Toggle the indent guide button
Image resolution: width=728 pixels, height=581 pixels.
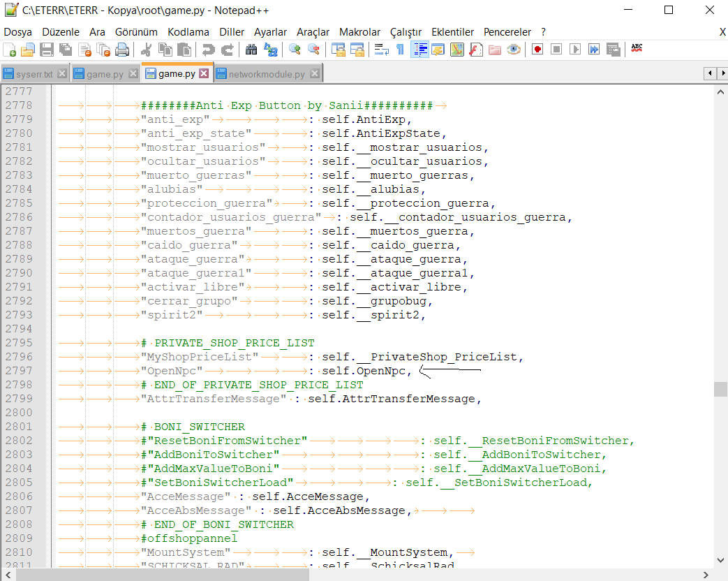(x=419, y=50)
